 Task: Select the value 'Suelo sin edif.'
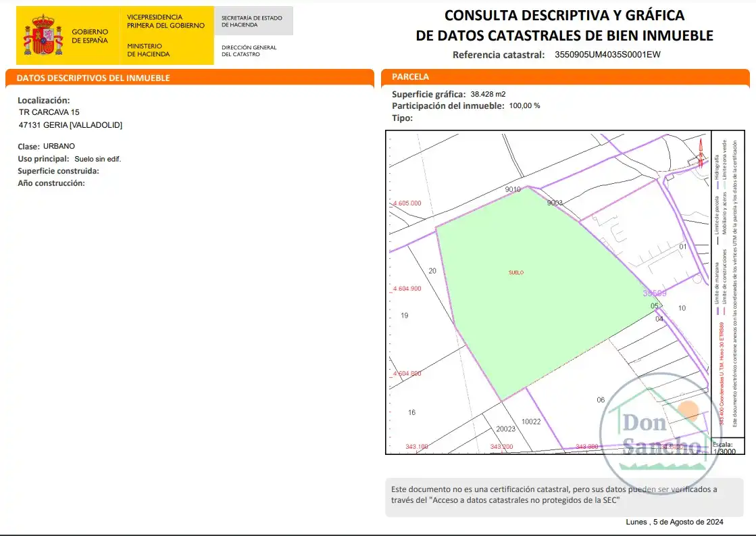click(97, 159)
